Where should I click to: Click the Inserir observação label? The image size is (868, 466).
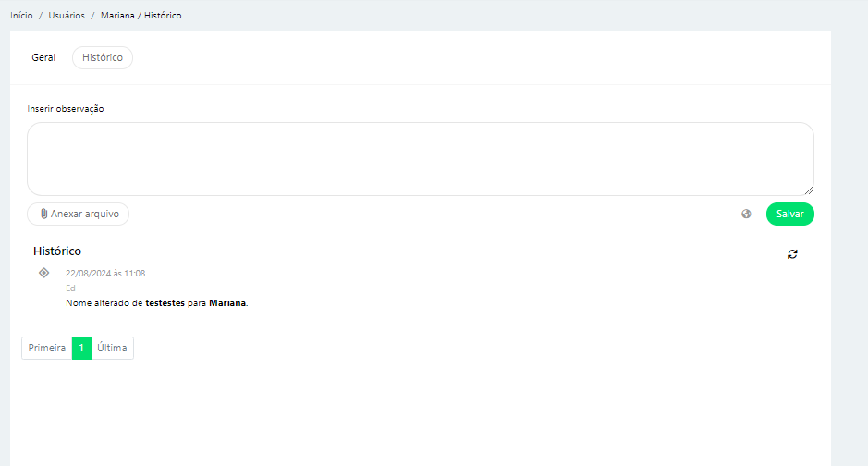66,109
